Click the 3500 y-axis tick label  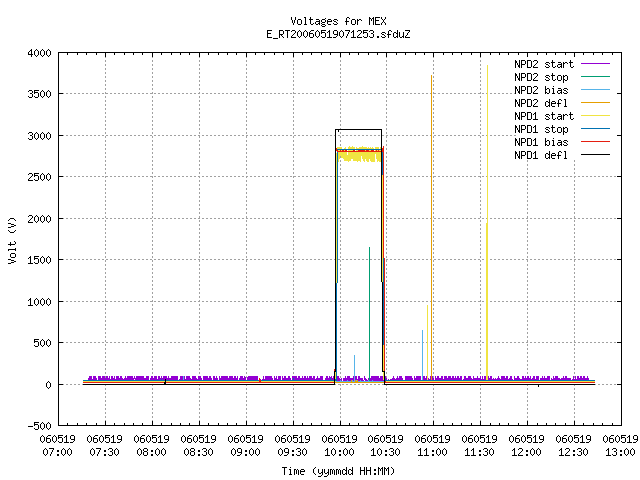coord(40,94)
